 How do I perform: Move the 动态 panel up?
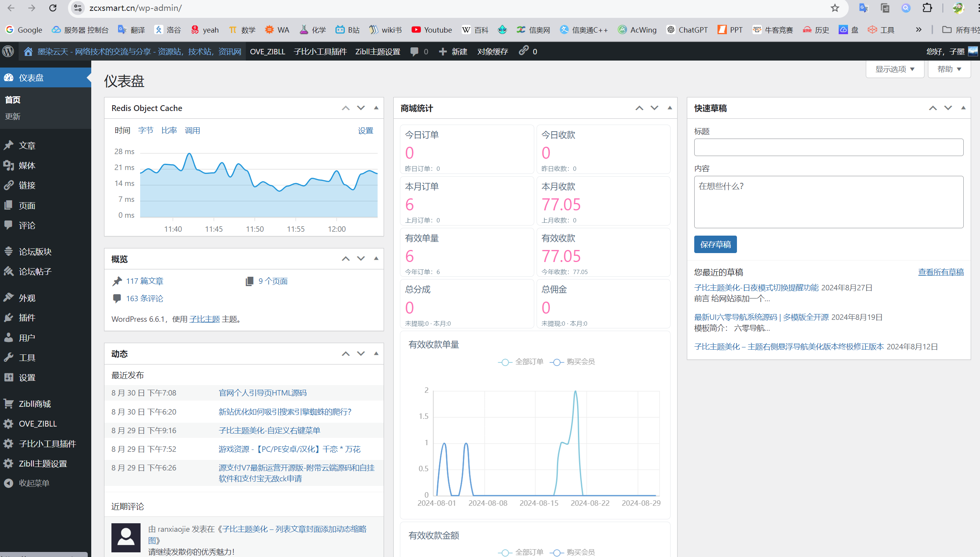346,354
